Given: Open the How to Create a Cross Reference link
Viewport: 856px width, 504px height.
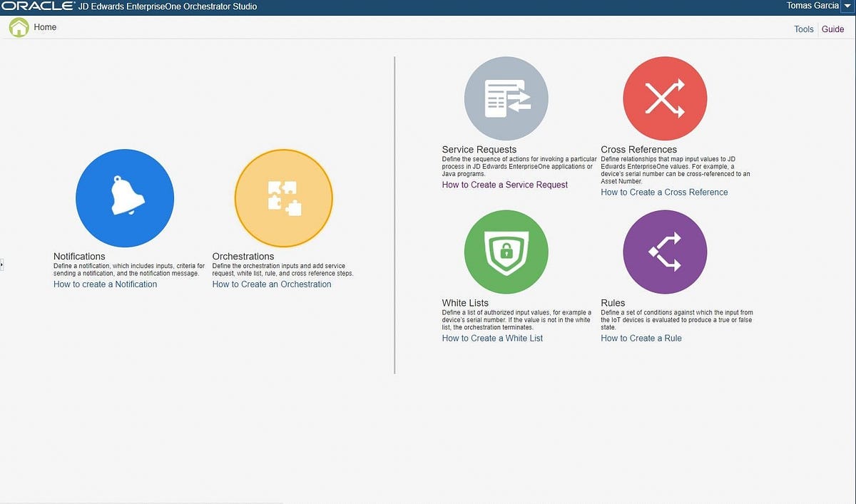Looking at the screenshot, I should pyautogui.click(x=665, y=192).
